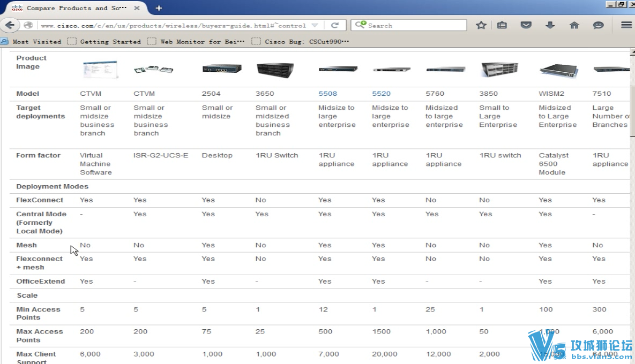Select the 7510 model name

(x=601, y=94)
